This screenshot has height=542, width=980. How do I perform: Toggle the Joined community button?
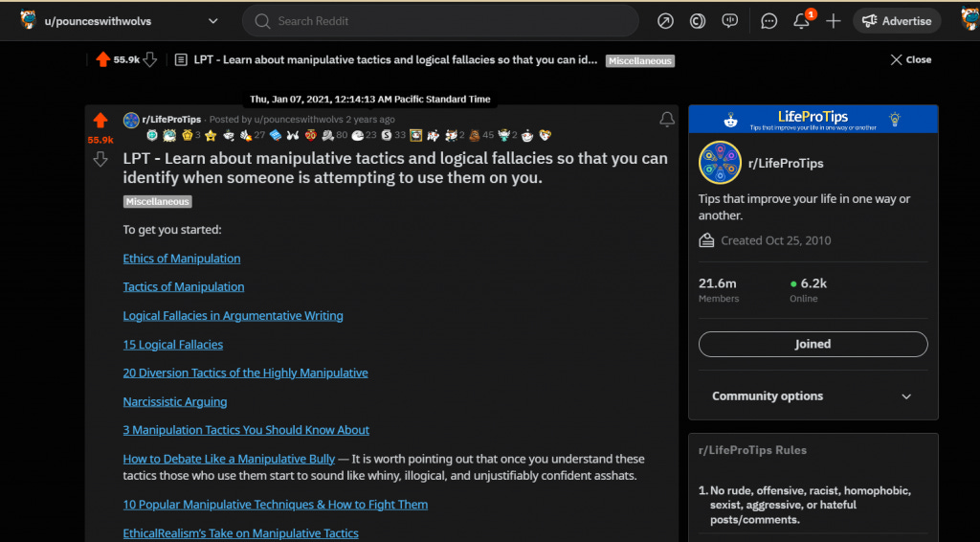point(813,344)
